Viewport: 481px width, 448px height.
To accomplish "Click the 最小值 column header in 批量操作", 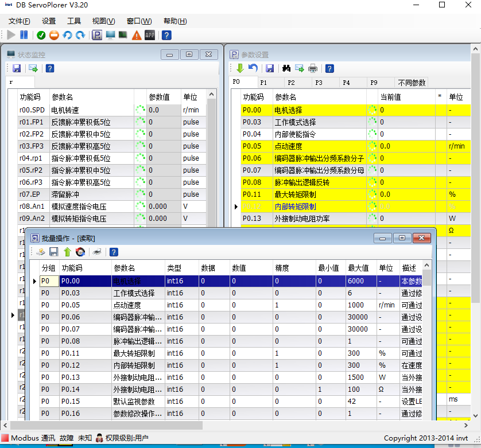I will pyautogui.click(x=331, y=268).
